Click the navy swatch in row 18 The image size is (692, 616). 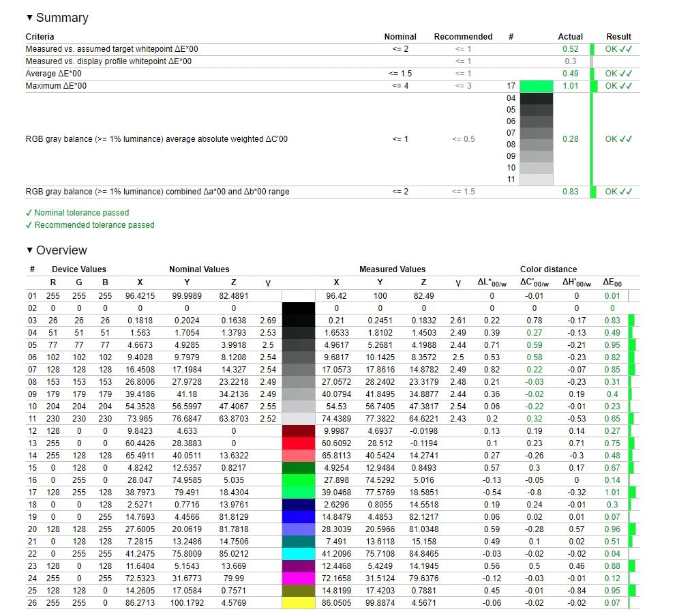pyautogui.click(x=299, y=505)
